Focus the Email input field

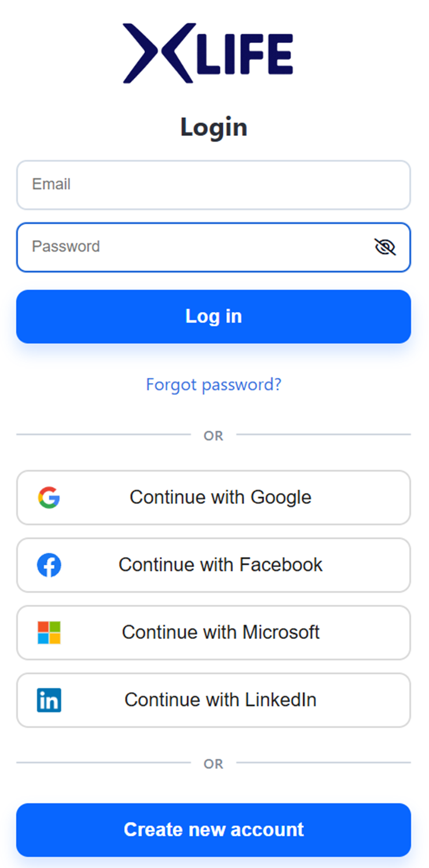[x=213, y=185]
